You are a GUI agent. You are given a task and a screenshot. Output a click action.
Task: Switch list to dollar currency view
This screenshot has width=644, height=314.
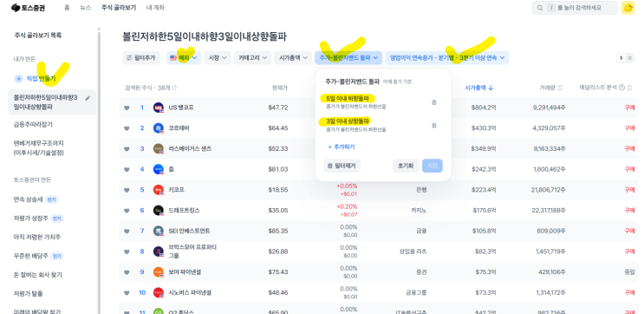point(621,58)
